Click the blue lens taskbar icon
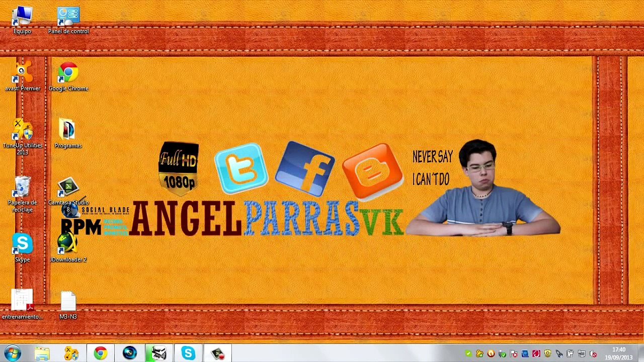The height and width of the screenshot is (362, 644). coord(130,353)
